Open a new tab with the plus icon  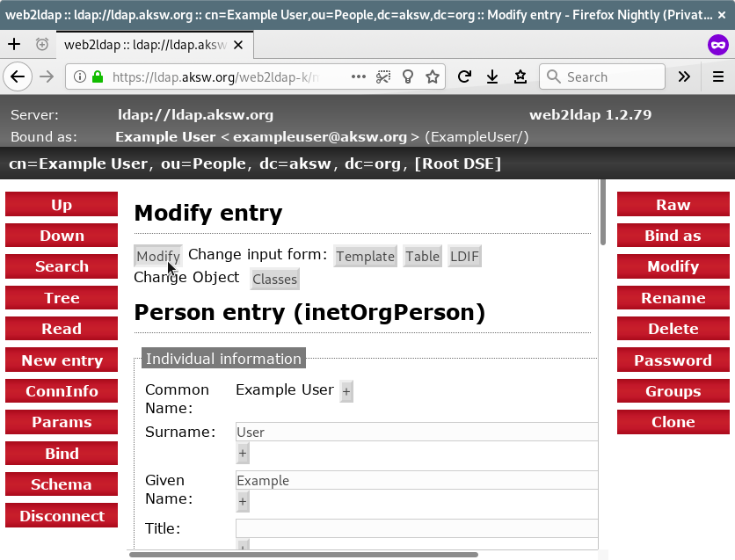point(14,44)
